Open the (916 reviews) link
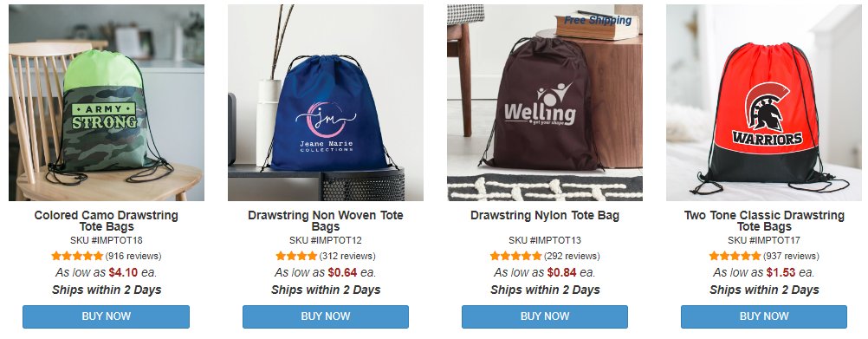Screen dimensions: 868x339 (133, 256)
